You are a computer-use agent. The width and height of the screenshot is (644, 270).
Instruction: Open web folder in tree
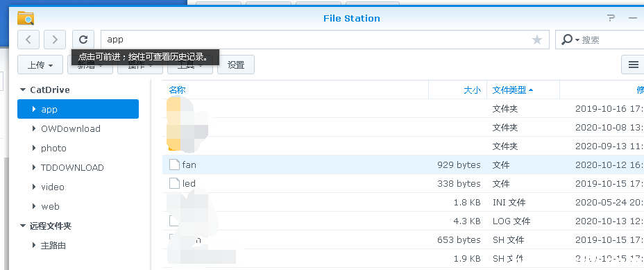point(50,206)
